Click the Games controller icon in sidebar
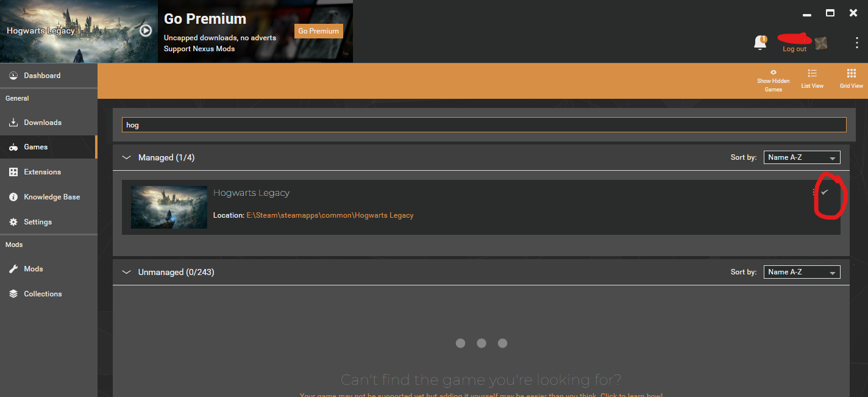Image resolution: width=868 pixels, height=397 pixels. click(x=13, y=148)
